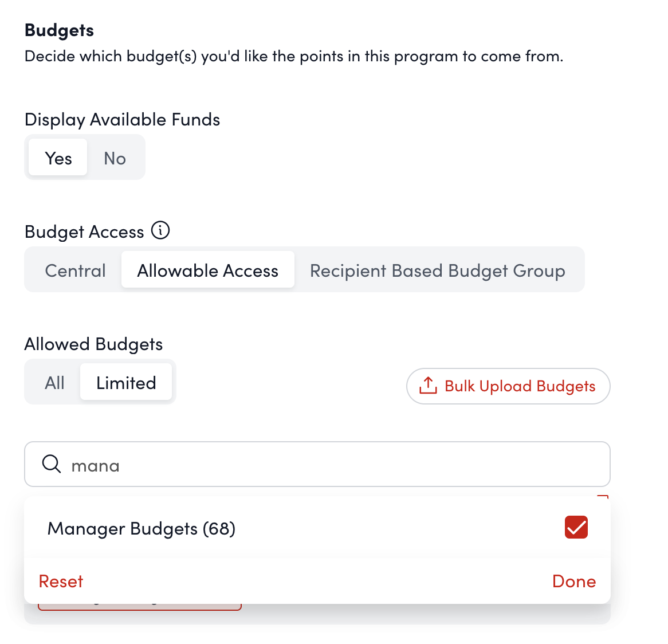This screenshot has height=644, width=668.
Task: Click the magnifying glass search icon
Action: click(52, 464)
